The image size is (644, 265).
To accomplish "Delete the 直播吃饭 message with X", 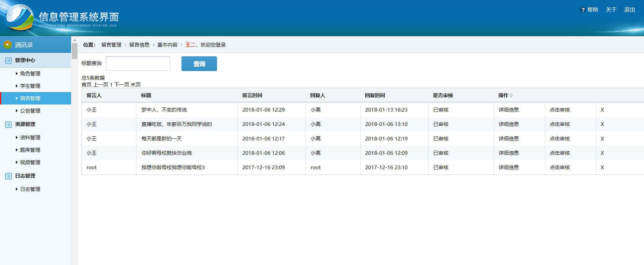I will 602,124.
